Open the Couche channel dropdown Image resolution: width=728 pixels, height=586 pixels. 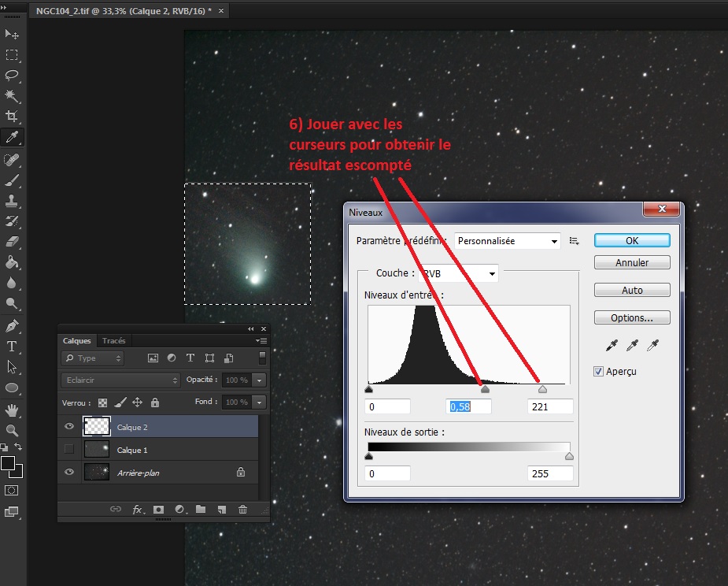point(458,274)
